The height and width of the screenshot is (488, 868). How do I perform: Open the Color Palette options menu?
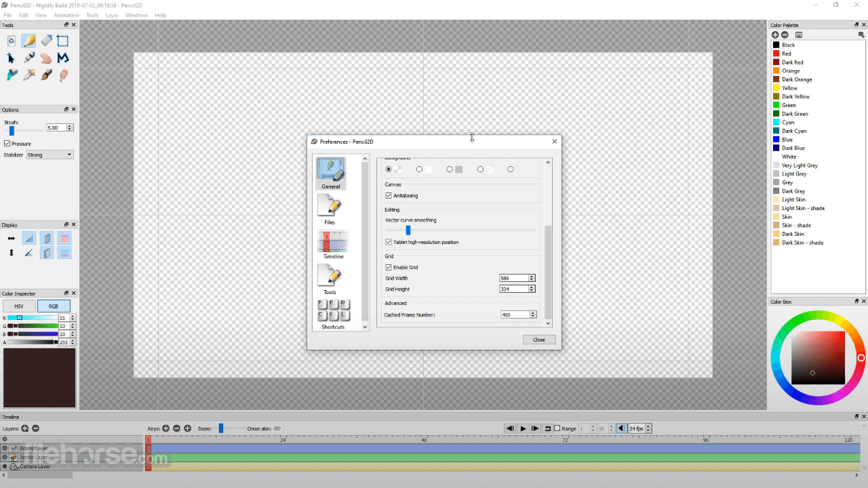tap(861, 35)
